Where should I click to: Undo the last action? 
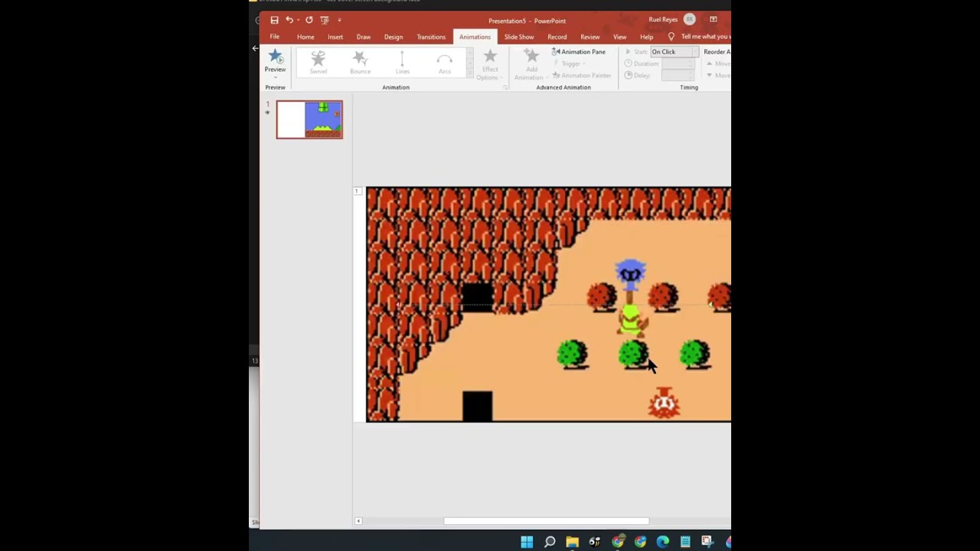point(289,20)
